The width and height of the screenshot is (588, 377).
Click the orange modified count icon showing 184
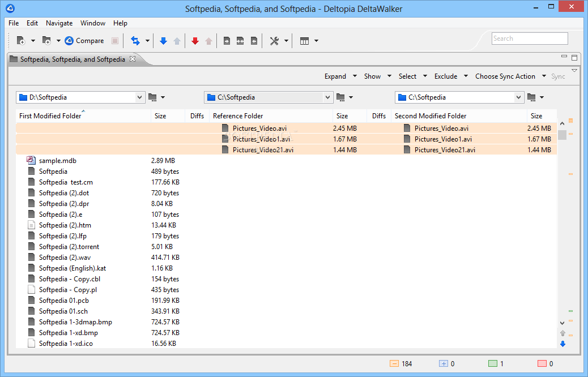tap(394, 363)
